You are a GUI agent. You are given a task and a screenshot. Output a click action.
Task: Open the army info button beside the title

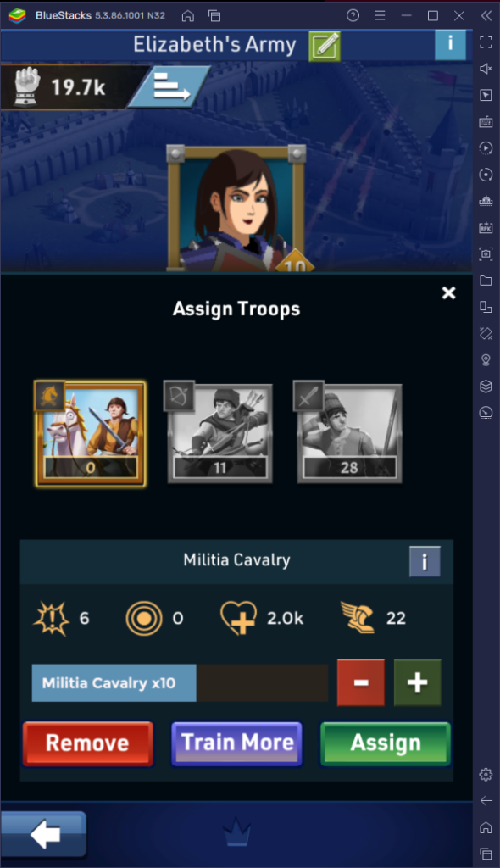[450, 44]
